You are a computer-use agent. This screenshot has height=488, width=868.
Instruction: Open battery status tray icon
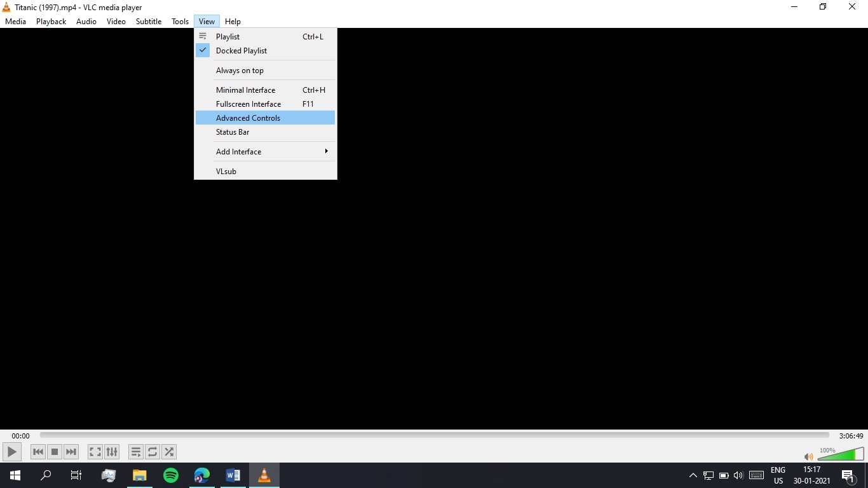point(724,475)
